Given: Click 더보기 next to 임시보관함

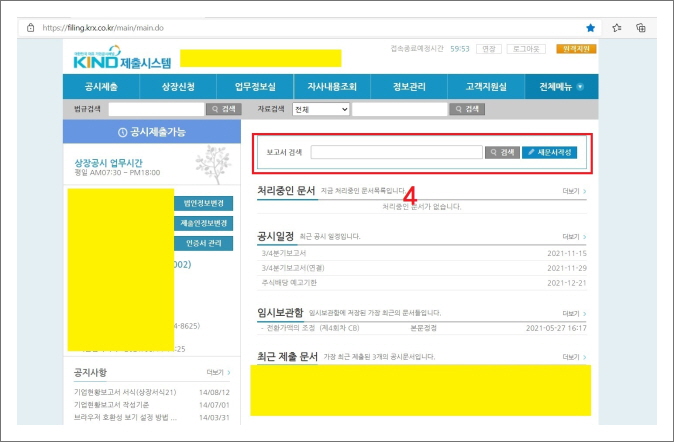Looking at the screenshot, I should click(x=574, y=313).
